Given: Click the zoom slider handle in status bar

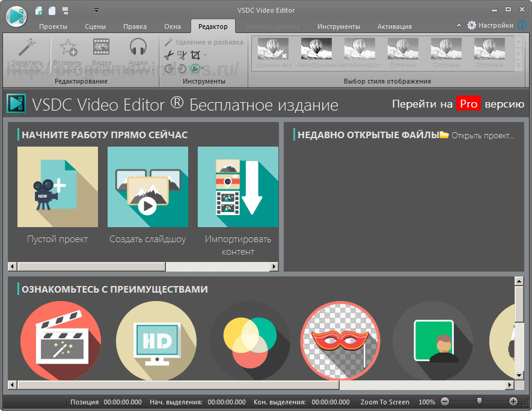Looking at the screenshot, I should (x=479, y=401).
